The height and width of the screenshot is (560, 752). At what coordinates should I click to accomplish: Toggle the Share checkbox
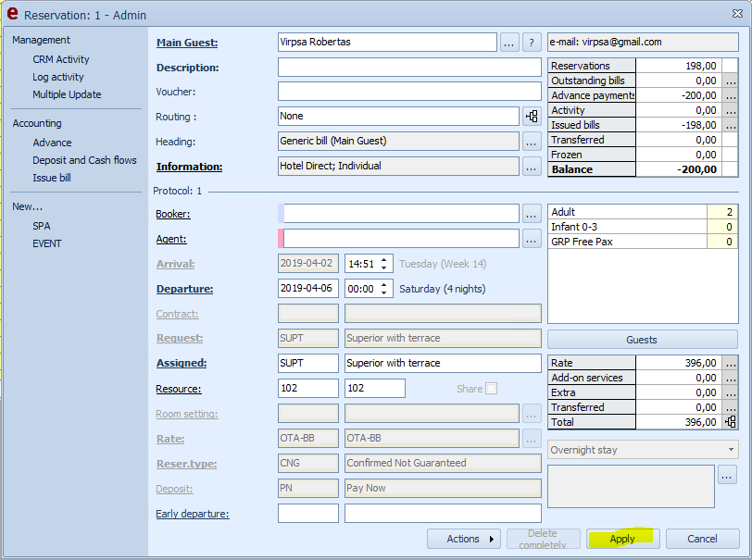(491, 389)
